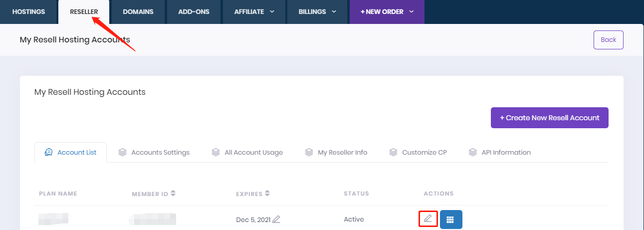Expand the Affiliate dropdown menu
This screenshot has width=644, height=230.
click(x=254, y=11)
